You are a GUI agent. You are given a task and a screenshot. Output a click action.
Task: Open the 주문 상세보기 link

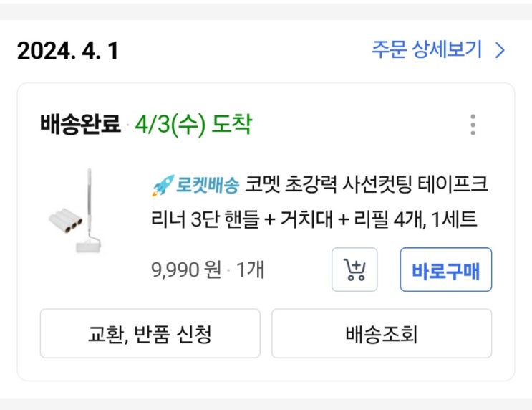click(427, 50)
